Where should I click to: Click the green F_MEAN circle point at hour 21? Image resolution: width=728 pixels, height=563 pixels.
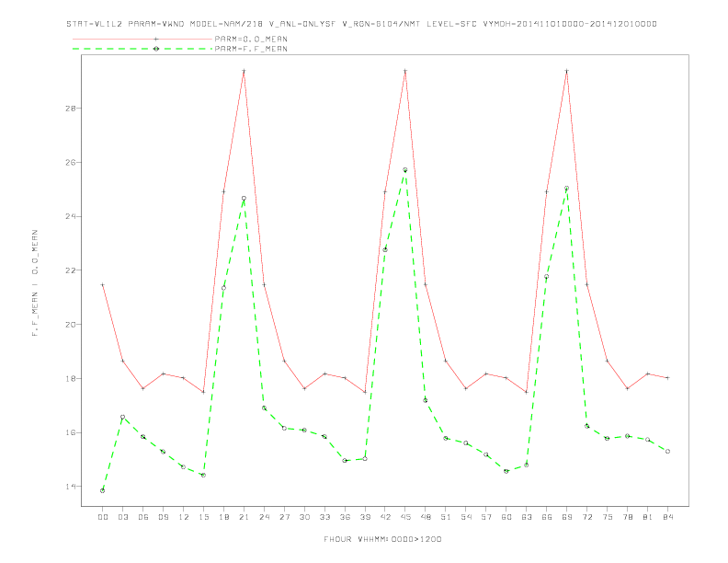(244, 199)
